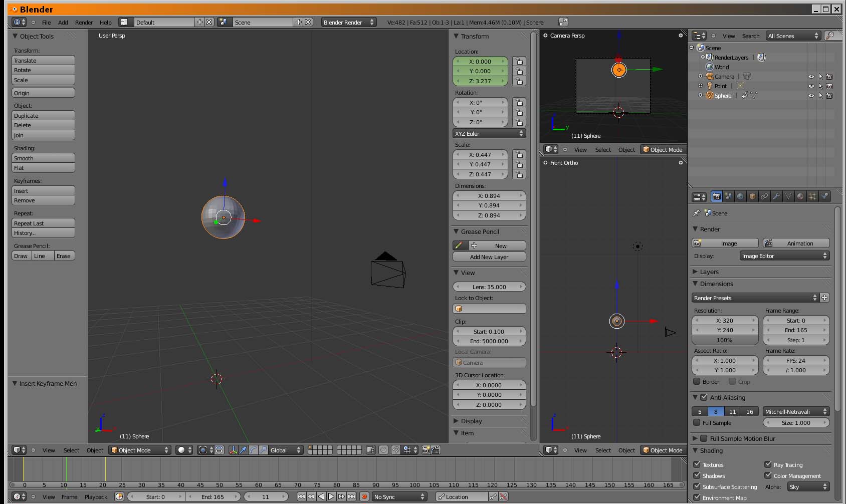Toggle visibility of the Sphere object

(811, 96)
